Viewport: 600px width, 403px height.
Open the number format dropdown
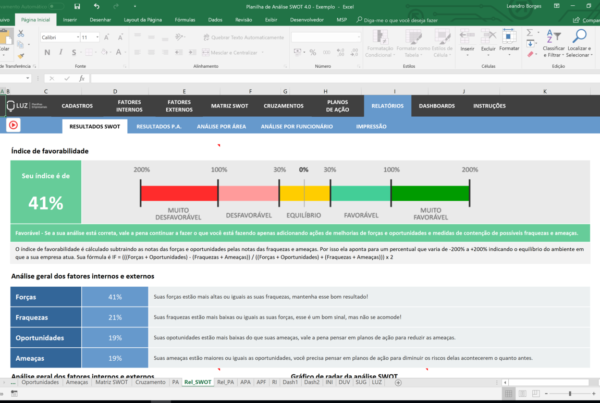point(359,37)
